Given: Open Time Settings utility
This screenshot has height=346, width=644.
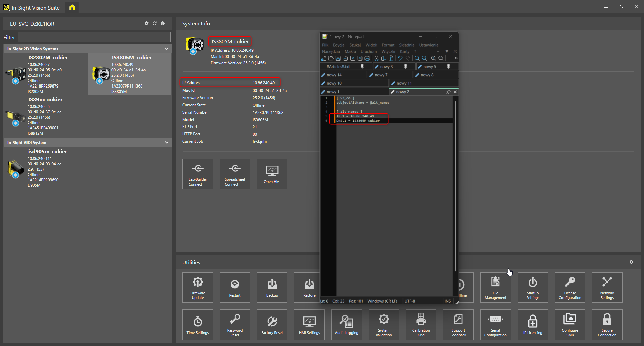Looking at the screenshot, I should click(x=198, y=325).
